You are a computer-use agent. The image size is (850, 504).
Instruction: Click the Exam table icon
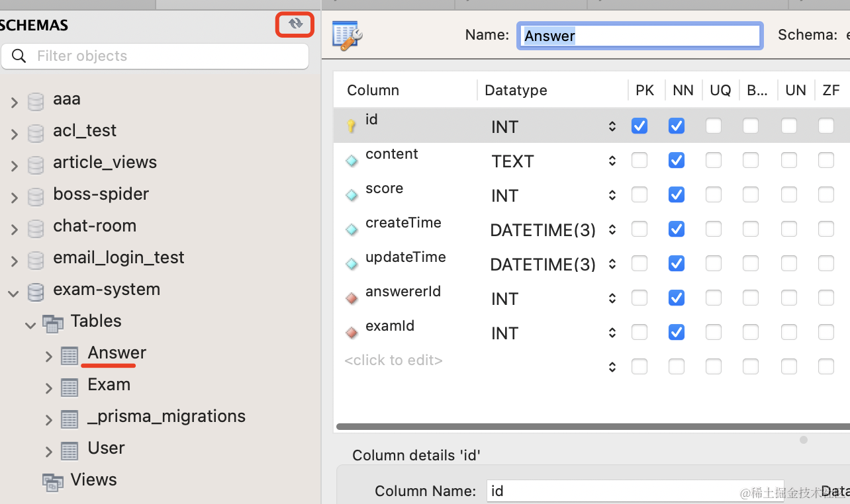pos(70,386)
